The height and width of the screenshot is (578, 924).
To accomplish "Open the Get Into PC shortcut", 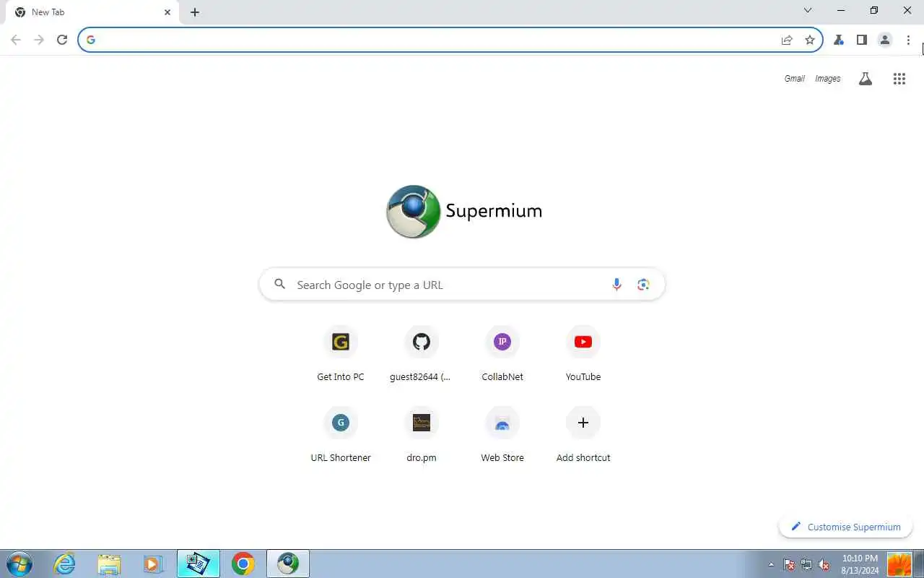I will coord(341,354).
